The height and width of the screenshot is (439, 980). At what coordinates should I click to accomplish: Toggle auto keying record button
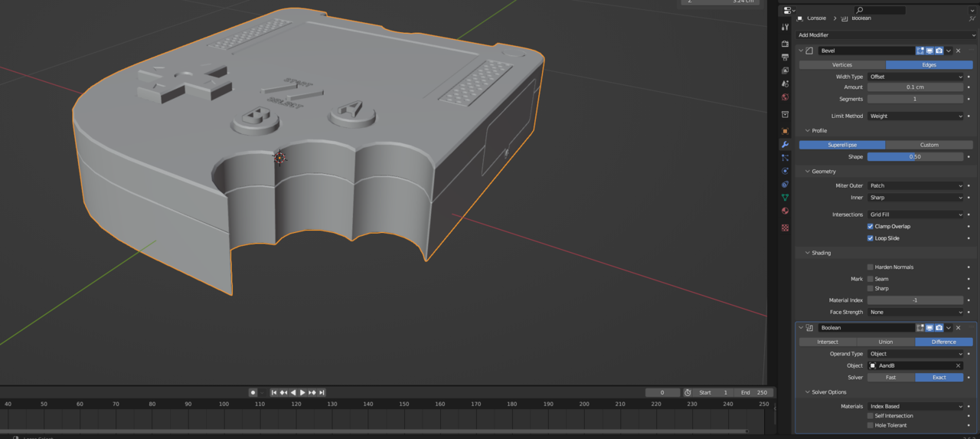tap(253, 392)
